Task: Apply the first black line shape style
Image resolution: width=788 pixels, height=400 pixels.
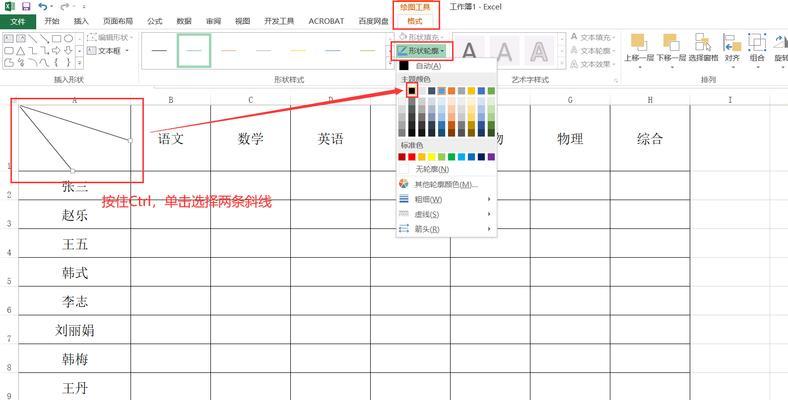Action: 159,51
